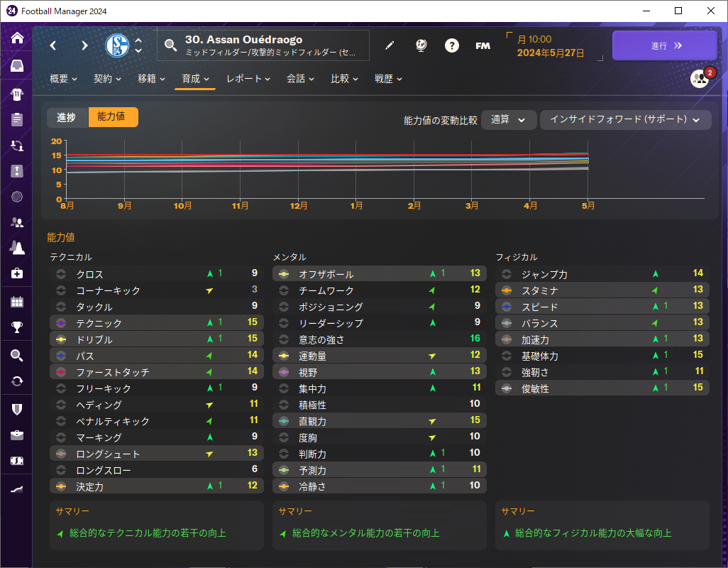Toggle graph line for 冷静さ
The width and height of the screenshot is (728, 568).
[284, 486]
